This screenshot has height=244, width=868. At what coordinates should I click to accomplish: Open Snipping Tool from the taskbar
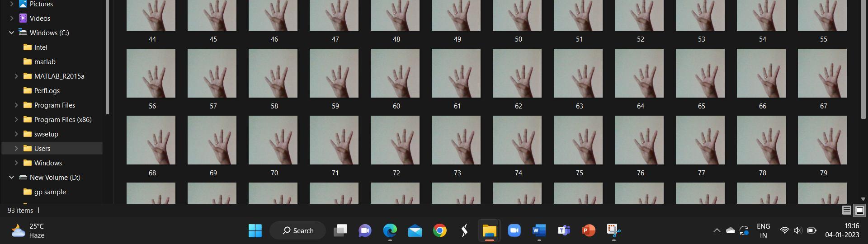pyautogui.click(x=613, y=230)
